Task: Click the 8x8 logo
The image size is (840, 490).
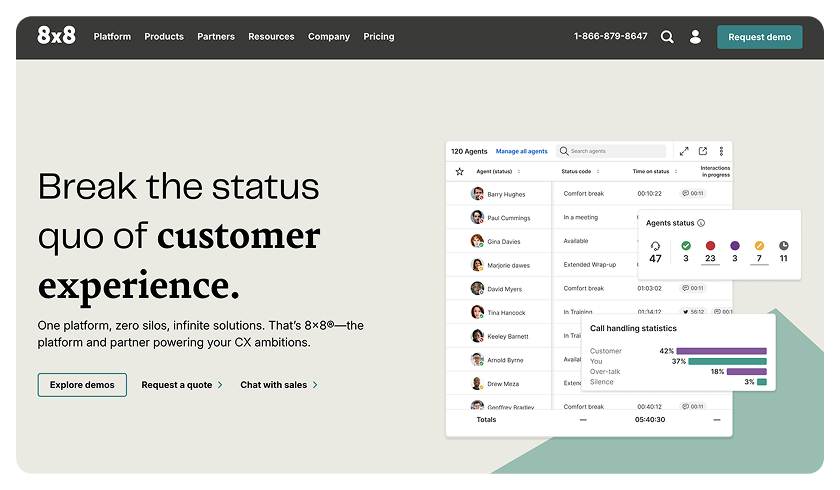Action: point(56,36)
